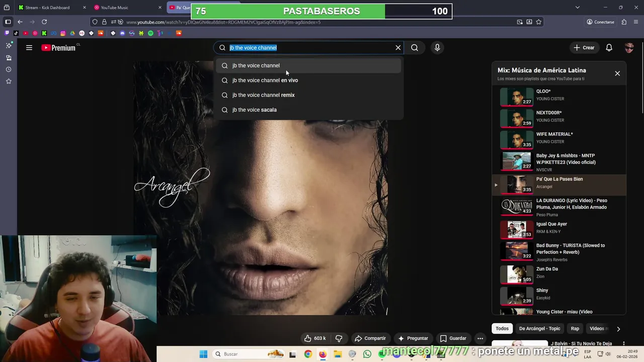
Task: Click Conectarse sign-in button
Action: [600, 22]
